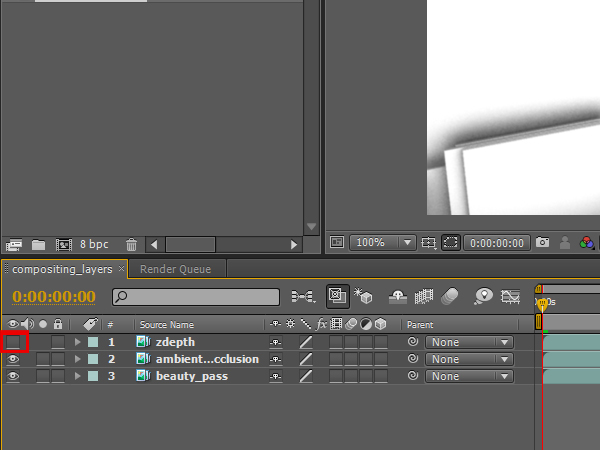Image resolution: width=600 pixels, height=450 pixels.
Task: Open the Composition Mini-Flowchart icon
Action: pos(302,297)
